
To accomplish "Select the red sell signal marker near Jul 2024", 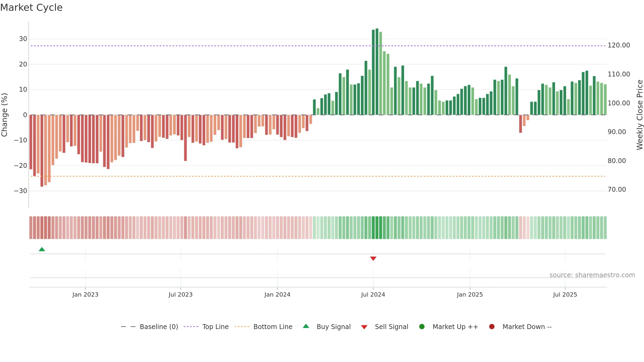I will click(x=373, y=258).
